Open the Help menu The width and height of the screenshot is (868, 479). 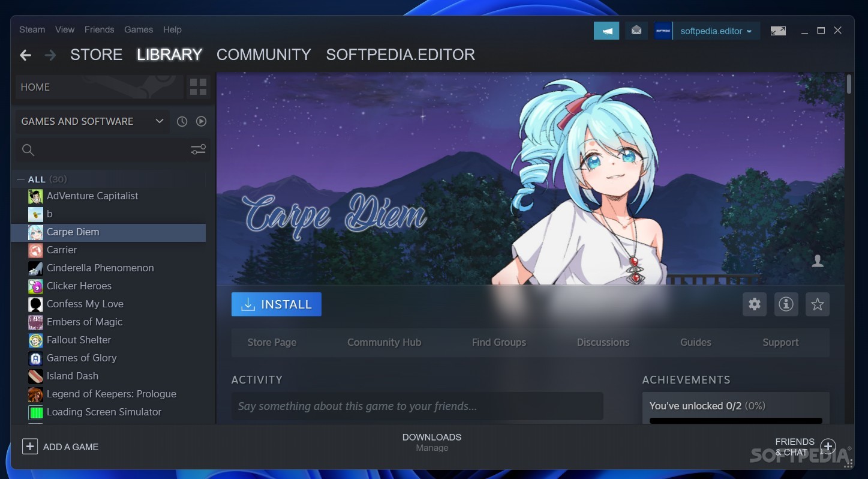172,29
